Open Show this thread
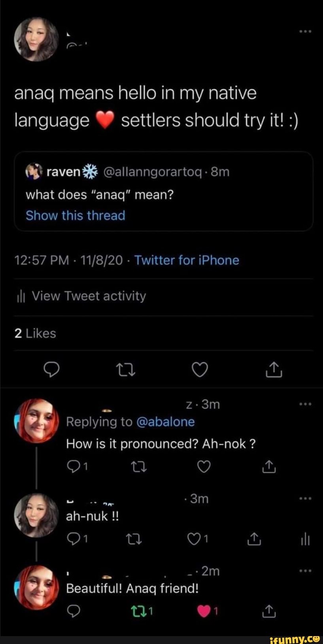 coord(76,216)
